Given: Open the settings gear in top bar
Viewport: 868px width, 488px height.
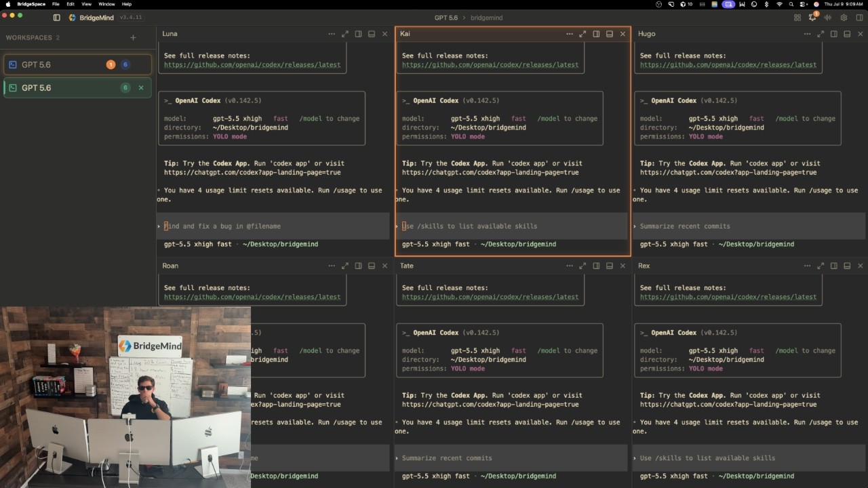Looking at the screenshot, I should (x=844, y=18).
